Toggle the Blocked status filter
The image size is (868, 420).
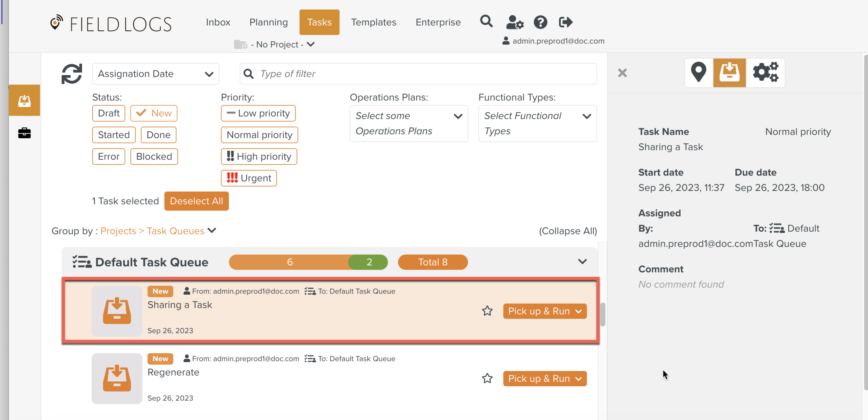pyautogui.click(x=154, y=157)
